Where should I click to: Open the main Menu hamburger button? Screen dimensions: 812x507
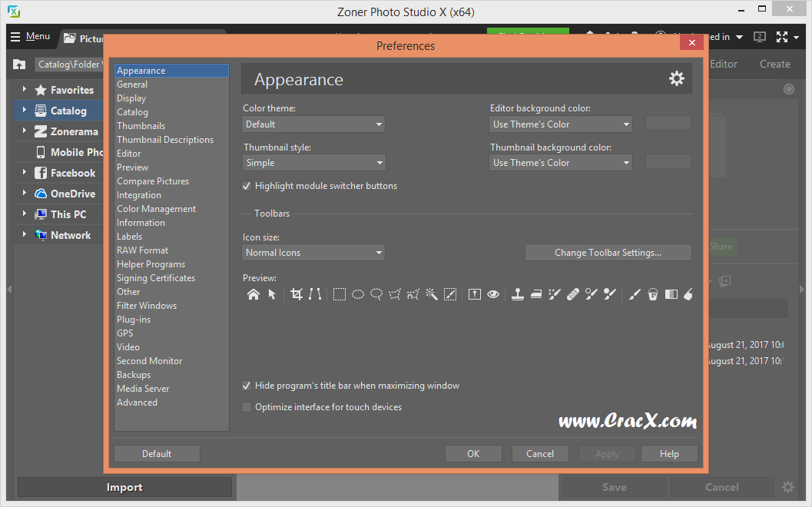30,36
